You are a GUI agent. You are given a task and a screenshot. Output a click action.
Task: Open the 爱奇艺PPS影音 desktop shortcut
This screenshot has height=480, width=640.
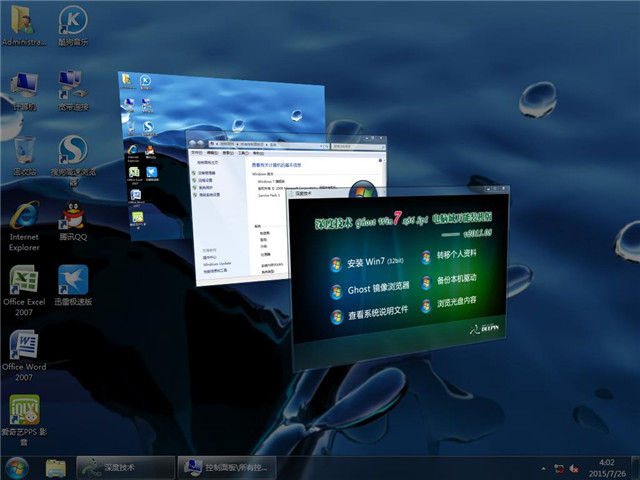(24, 420)
